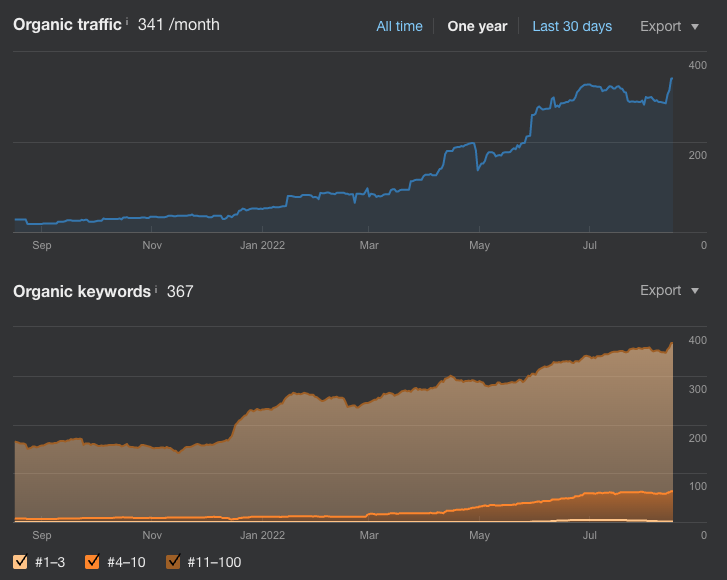The width and height of the screenshot is (727, 580).
Task: Click the #11–100 legend label text
Action: point(214,562)
